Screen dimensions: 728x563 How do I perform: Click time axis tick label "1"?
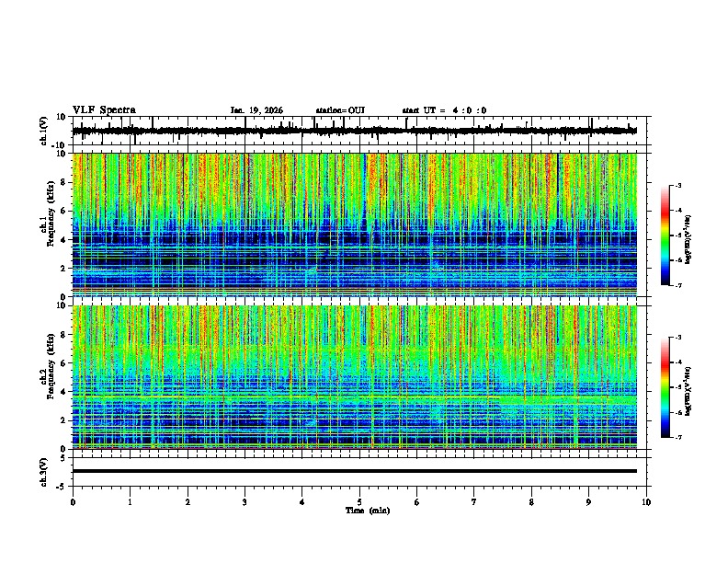pyautogui.click(x=130, y=502)
